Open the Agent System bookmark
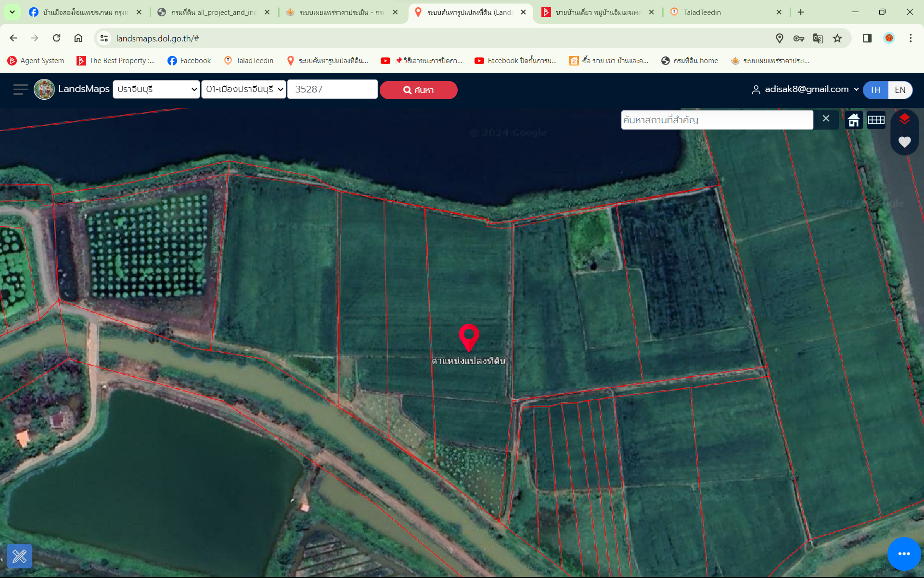924x578 pixels. 36,61
